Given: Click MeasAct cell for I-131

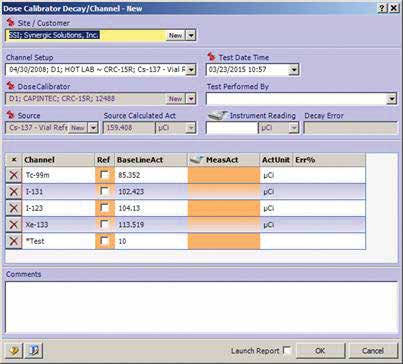Looking at the screenshot, I should pyautogui.click(x=224, y=191).
